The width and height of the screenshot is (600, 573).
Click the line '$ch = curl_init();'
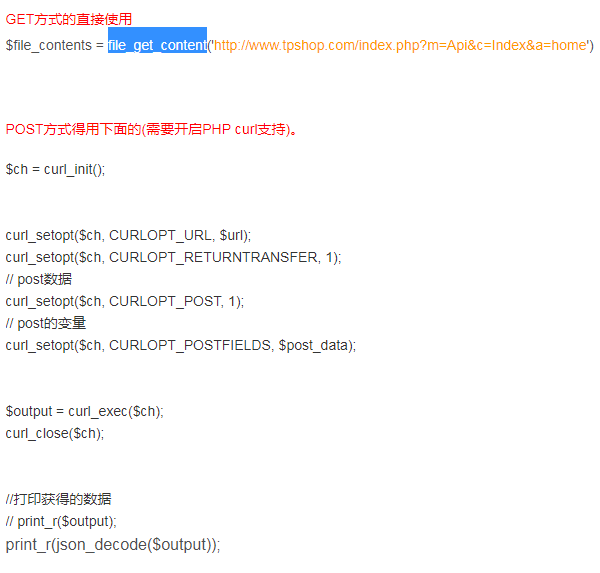pos(55,169)
